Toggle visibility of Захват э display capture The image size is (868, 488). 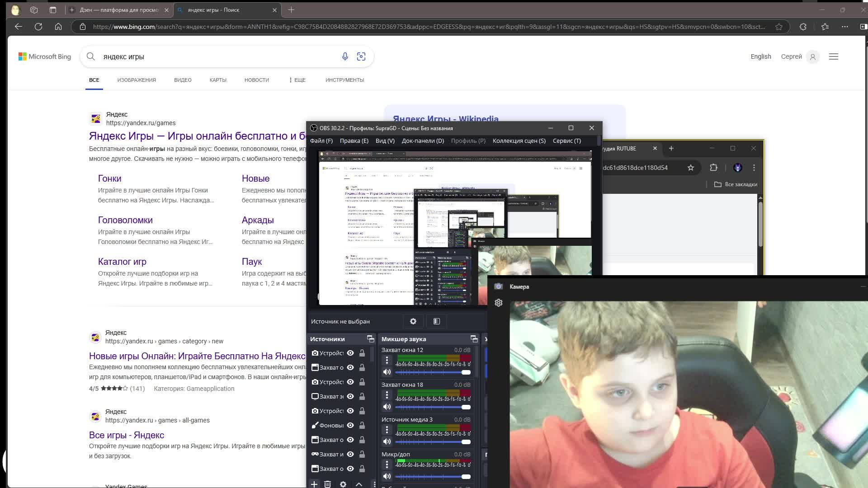pos(350,396)
